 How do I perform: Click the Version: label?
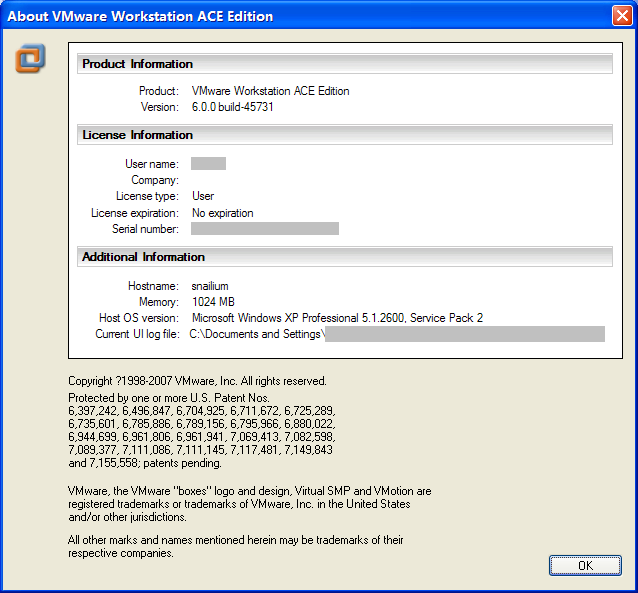click(160, 107)
